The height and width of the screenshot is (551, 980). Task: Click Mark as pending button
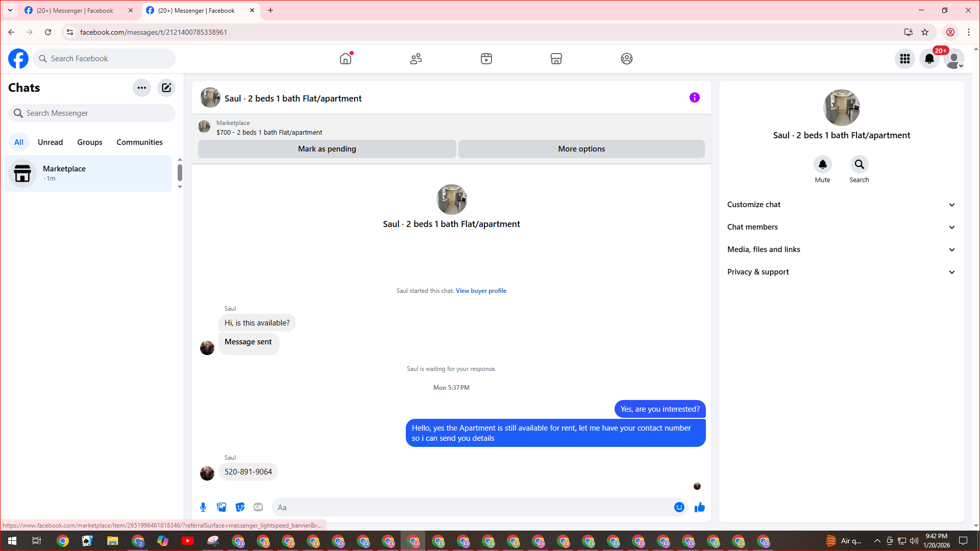[x=327, y=149]
